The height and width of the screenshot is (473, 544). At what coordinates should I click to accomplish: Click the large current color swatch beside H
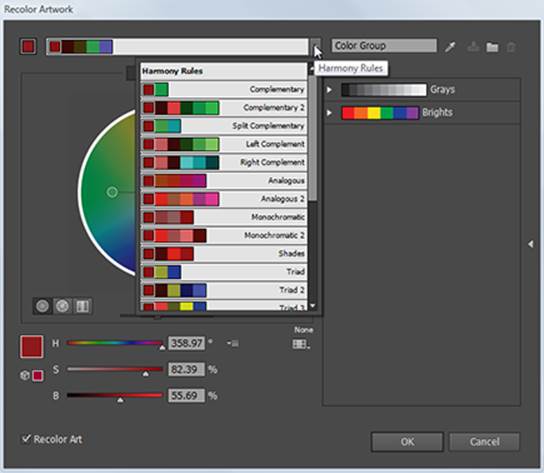click(x=32, y=346)
